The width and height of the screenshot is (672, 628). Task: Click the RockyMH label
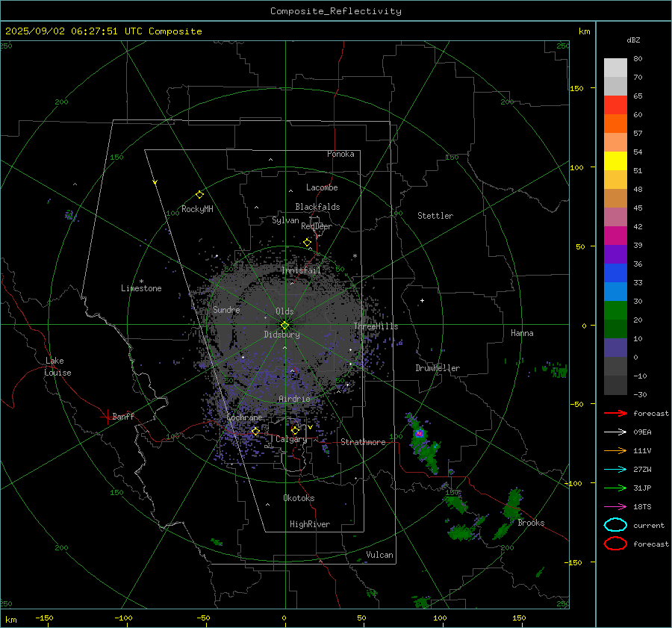pyautogui.click(x=197, y=209)
